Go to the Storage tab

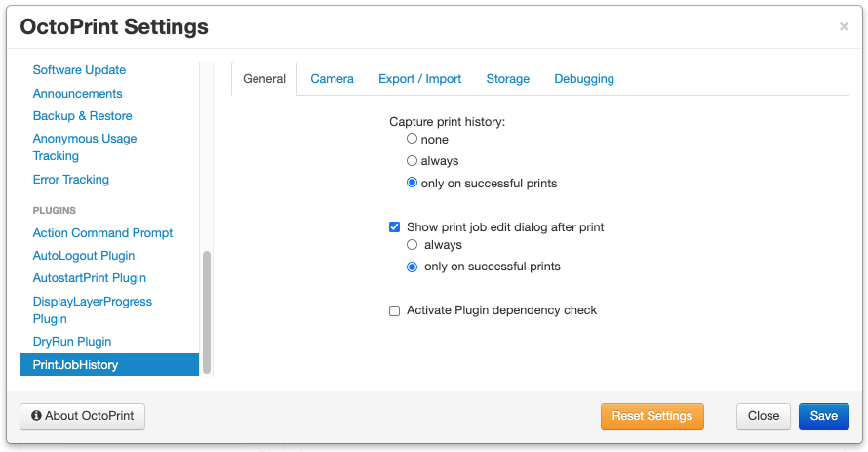[507, 79]
